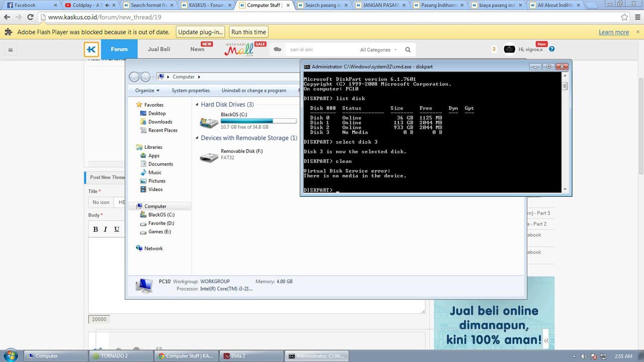Select Downloads in Favorites
The width and height of the screenshot is (644, 362).
pos(160,122)
